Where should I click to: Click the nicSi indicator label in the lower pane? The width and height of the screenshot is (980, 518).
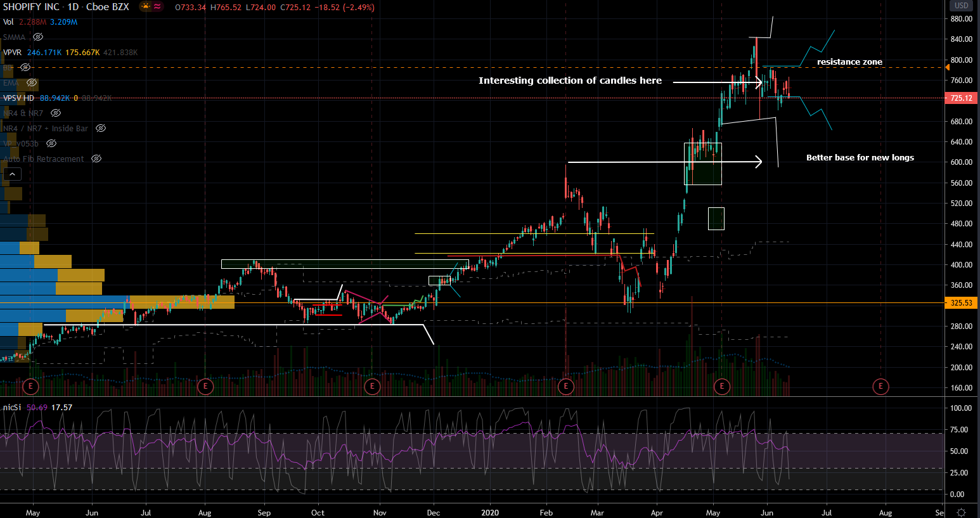(12, 408)
